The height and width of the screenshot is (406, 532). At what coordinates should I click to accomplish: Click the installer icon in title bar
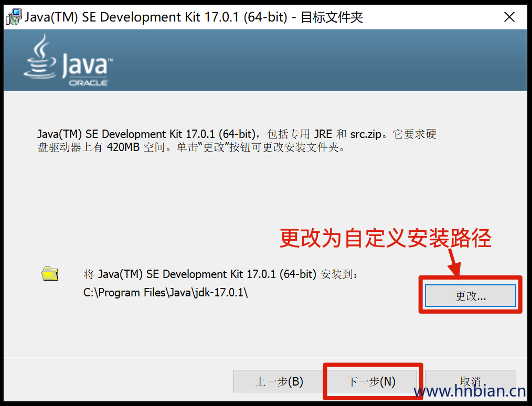point(14,17)
